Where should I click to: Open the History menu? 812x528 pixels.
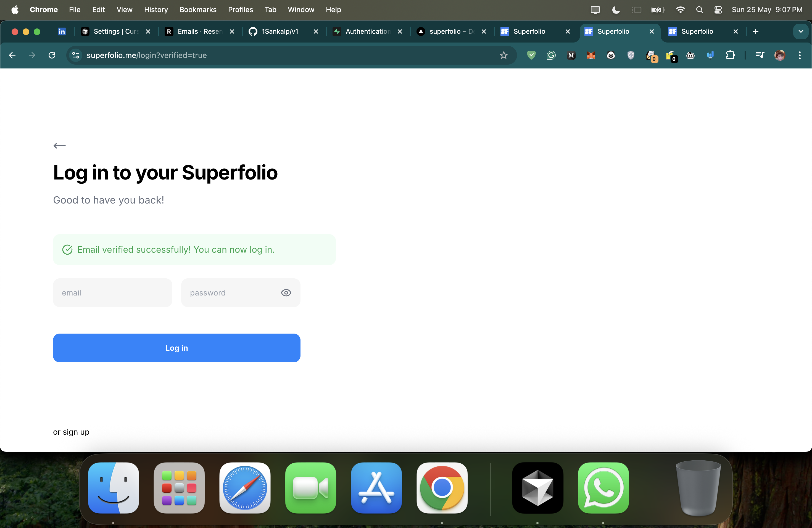[156, 10]
